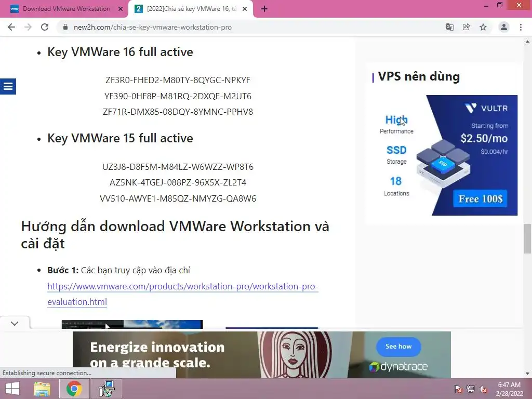This screenshot has height=399, width=532.
Task: Open the VMware installer taskbar icon
Action: point(107,389)
